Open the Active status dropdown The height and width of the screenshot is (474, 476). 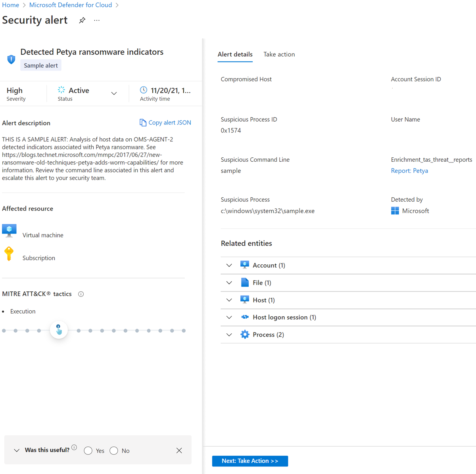[114, 93]
